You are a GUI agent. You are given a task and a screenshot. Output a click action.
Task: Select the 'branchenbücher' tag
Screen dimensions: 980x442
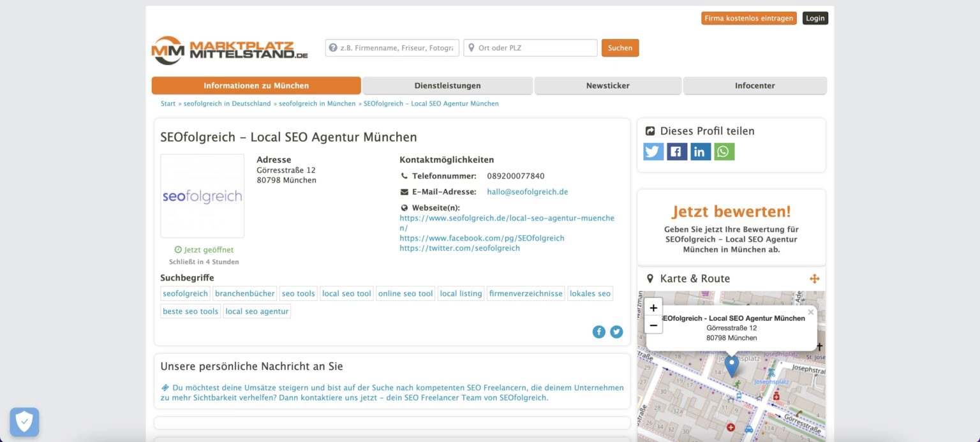[x=245, y=294]
